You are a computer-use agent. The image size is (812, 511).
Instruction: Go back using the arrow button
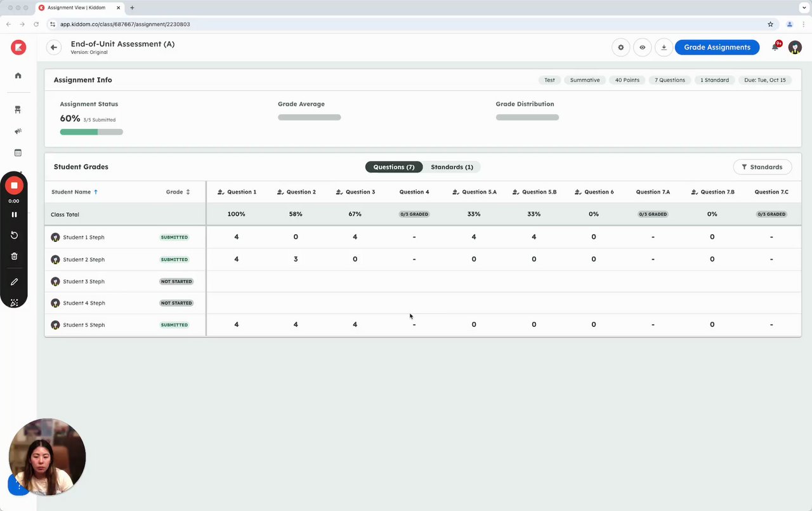[x=54, y=47]
